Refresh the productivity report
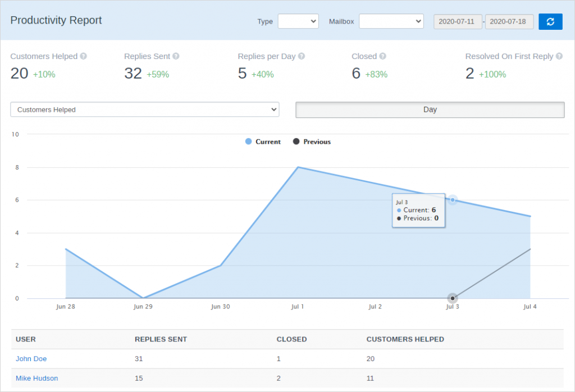The width and height of the screenshot is (575, 392). pyautogui.click(x=551, y=21)
